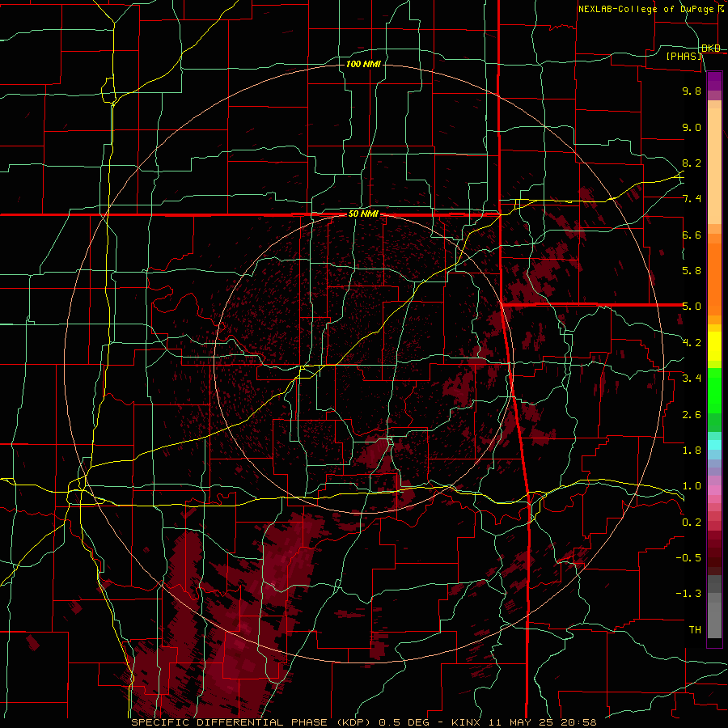Click the -1.3 value on color scale
Viewport: 728px width, 728px height.
(x=688, y=594)
